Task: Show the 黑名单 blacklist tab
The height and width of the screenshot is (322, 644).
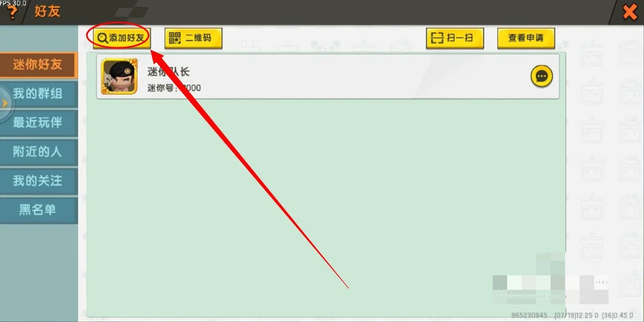Action: pyautogui.click(x=38, y=210)
